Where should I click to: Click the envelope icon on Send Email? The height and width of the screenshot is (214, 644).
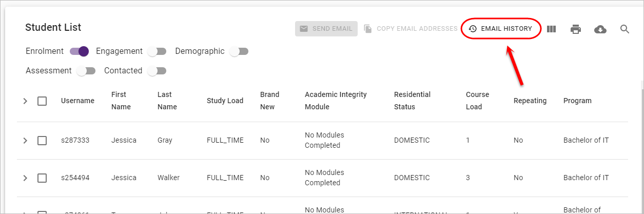[304, 29]
